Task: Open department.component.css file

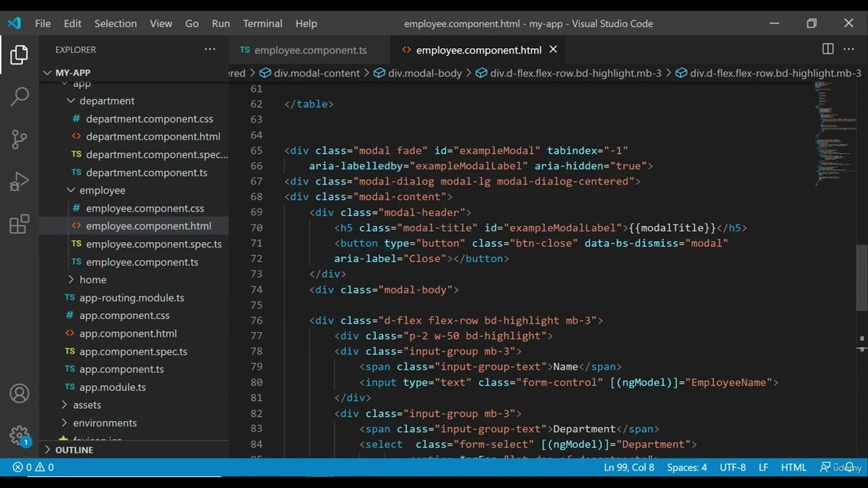Action: coord(149,119)
